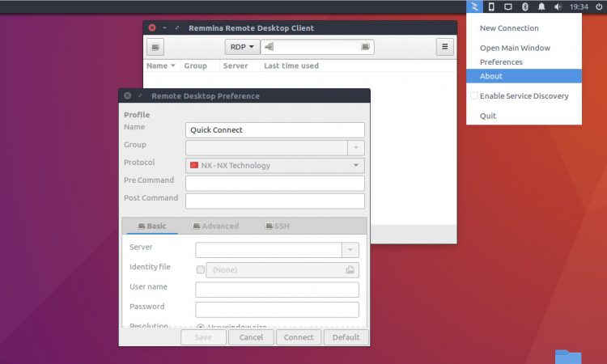
Task: Enable the Identity file checkbox
Action: 201,269
